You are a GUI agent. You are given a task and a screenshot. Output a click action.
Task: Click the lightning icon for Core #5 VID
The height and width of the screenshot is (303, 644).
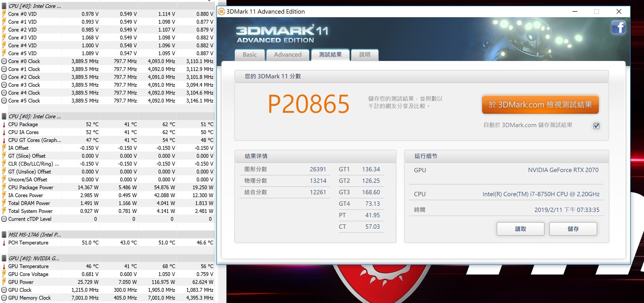coord(4,53)
